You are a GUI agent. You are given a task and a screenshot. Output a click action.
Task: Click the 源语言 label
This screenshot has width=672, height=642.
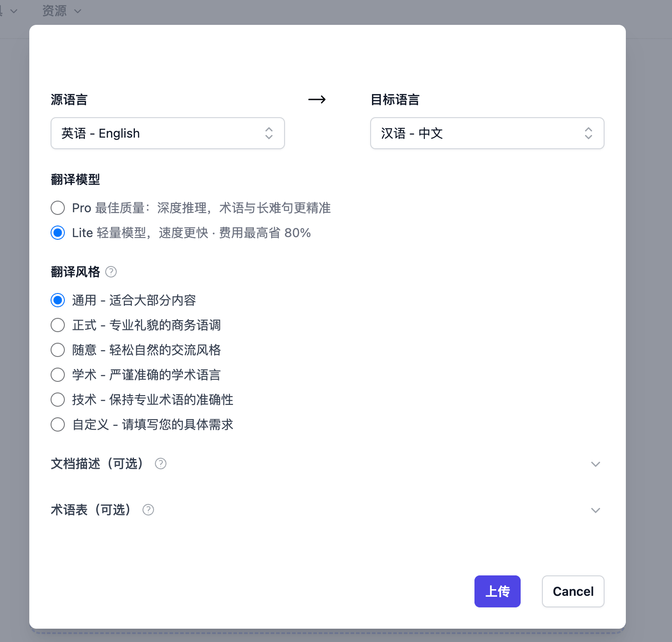[69, 99]
